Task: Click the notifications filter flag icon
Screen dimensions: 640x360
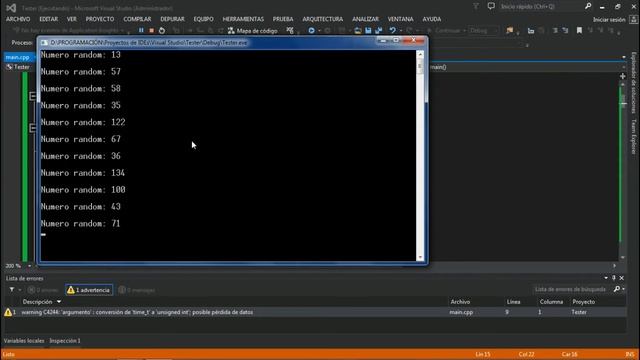Action: [x=476, y=6]
